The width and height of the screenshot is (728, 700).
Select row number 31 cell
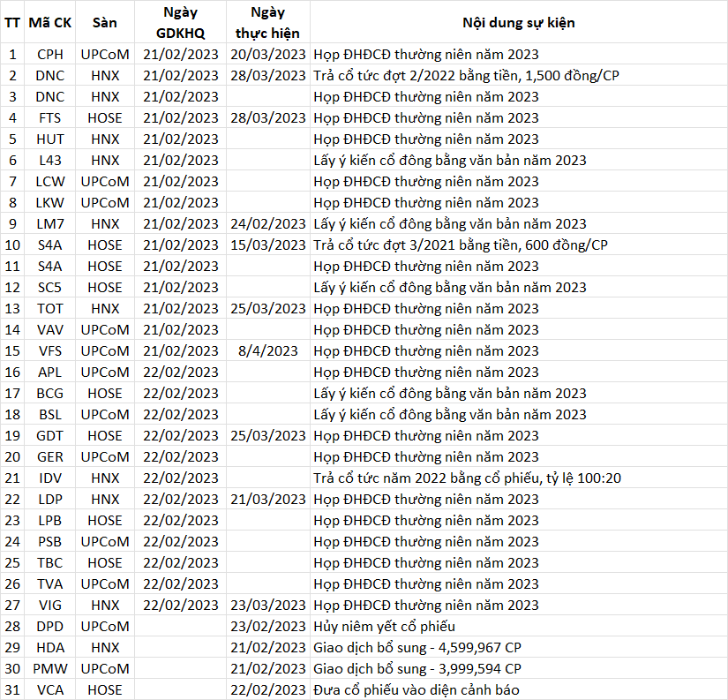pyautogui.click(x=12, y=689)
